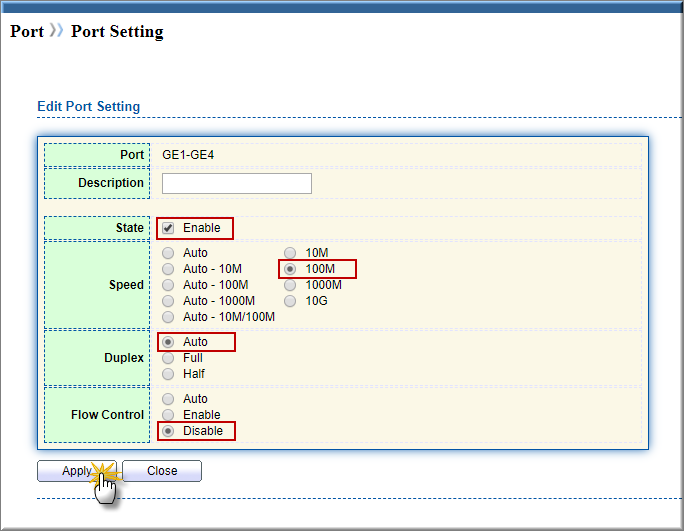The image size is (684, 531).
Task: Select the 10G speed option
Action: point(291,301)
